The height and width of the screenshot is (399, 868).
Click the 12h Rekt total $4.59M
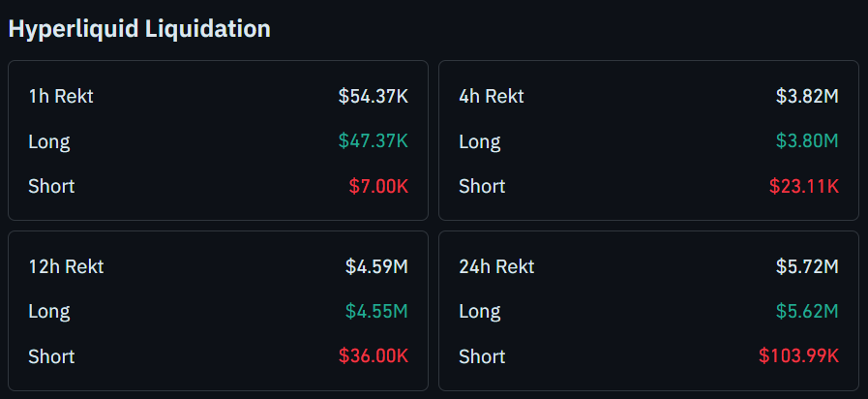point(376,266)
